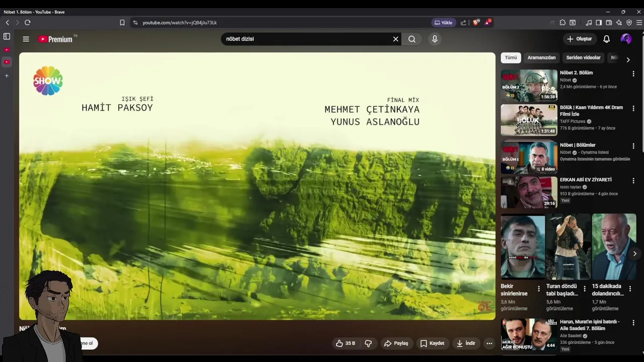Click the youtube.com address bar URL
644x362 pixels.
(x=180, y=23)
